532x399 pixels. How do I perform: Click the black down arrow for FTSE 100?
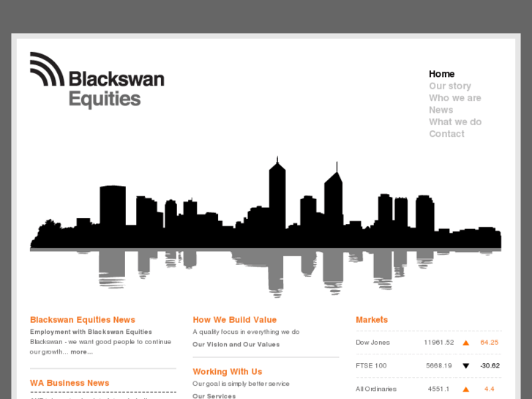[x=466, y=366]
